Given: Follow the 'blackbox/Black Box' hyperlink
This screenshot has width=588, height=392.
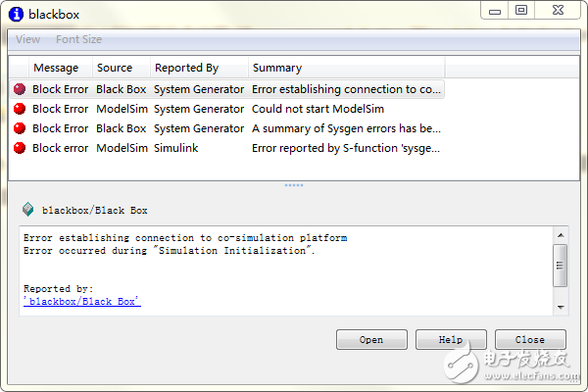Looking at the screenshot, I should pyautogui.click(x=82, y=302).
